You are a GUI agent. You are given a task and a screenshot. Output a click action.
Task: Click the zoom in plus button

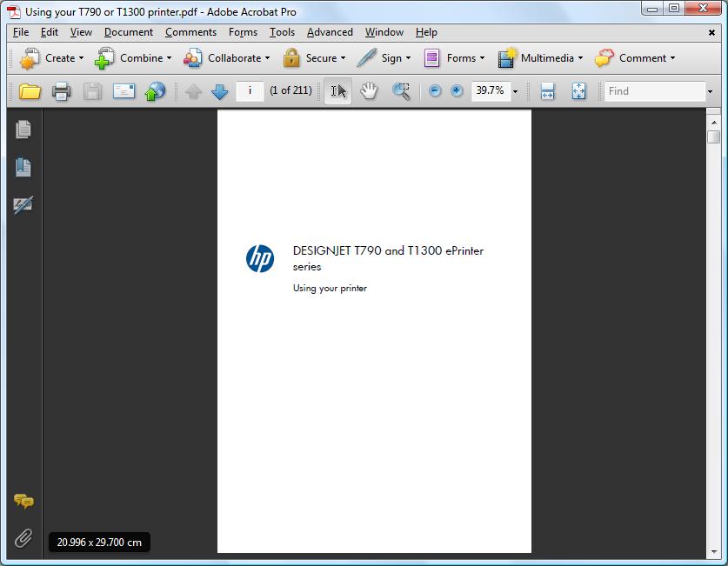pos(457,91)
